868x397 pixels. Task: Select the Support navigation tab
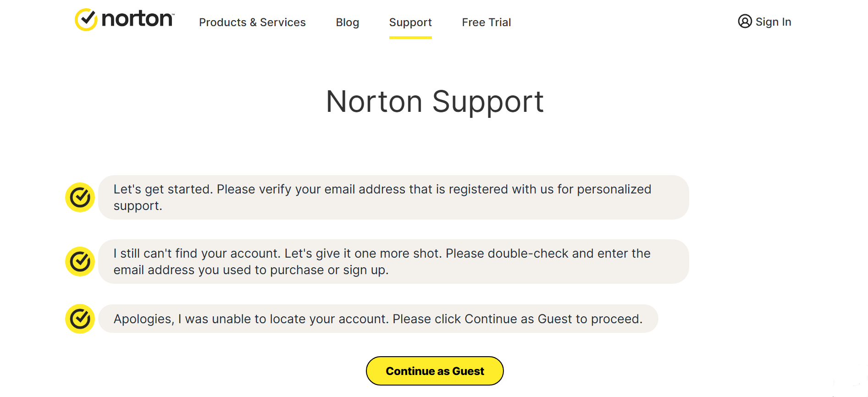tap(410, 22)
